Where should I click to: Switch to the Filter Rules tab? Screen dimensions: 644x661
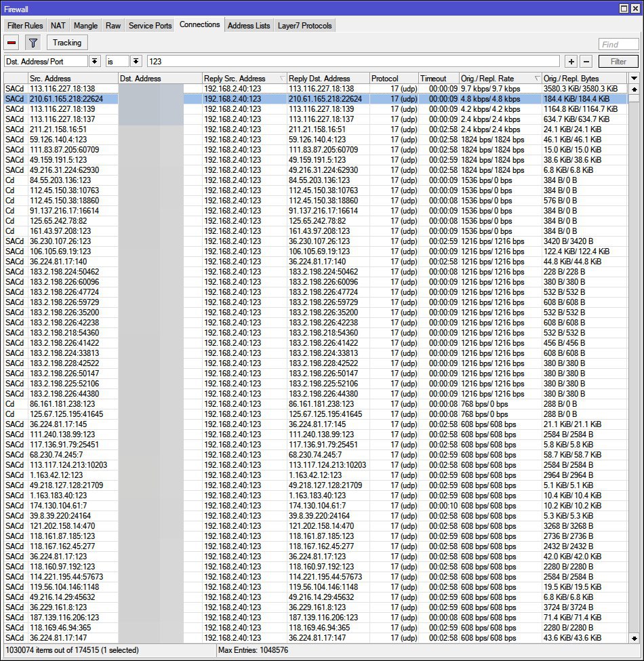(x=25, y=26)
